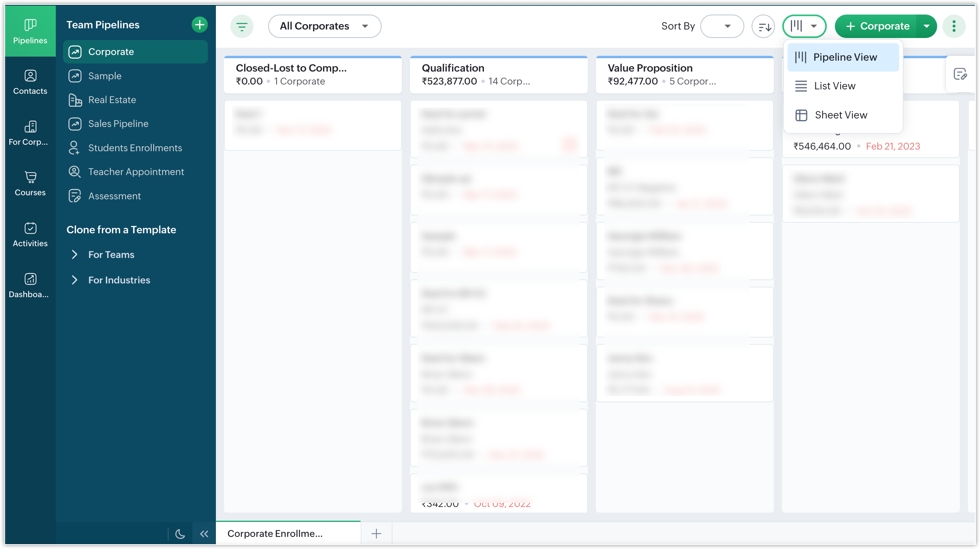Open the Dashboards module icon
The height and width of the screenshot is (549, 980).
pos(30,285)
